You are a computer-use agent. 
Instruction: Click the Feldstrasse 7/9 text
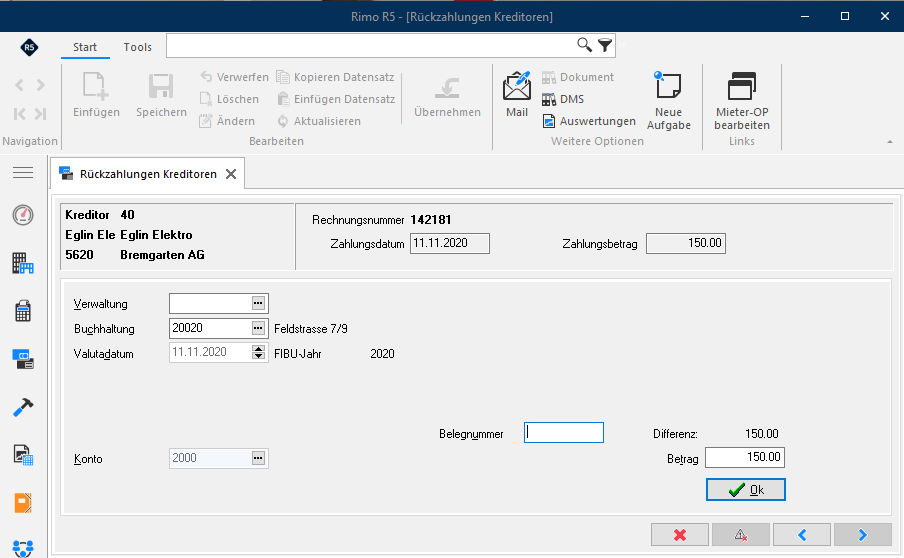coord(311,329)
